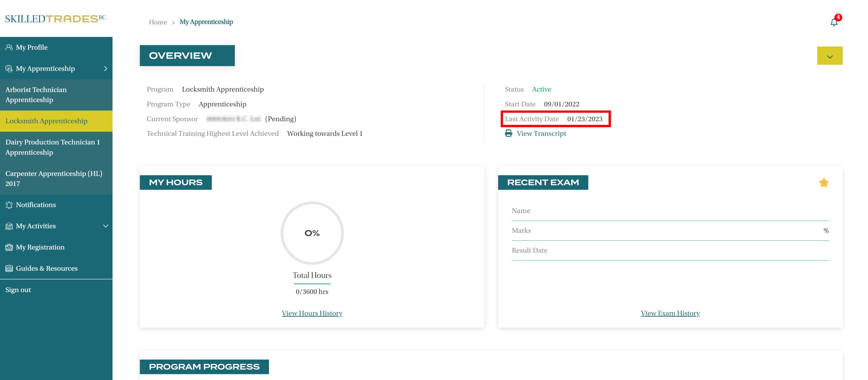The image size is (868, 380).
Task: Select Carpenter Apprenticeship (HL) 2017
Action: point(54,178)
